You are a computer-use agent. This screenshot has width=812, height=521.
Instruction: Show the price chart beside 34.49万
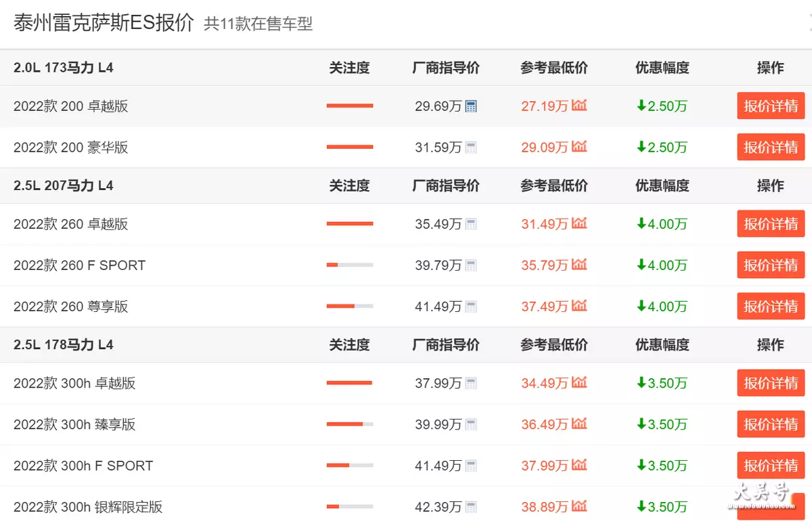click(579, 382)
